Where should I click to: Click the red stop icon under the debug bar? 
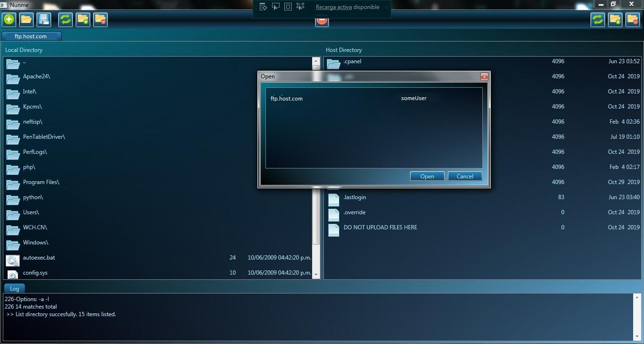tap(322, 21)
